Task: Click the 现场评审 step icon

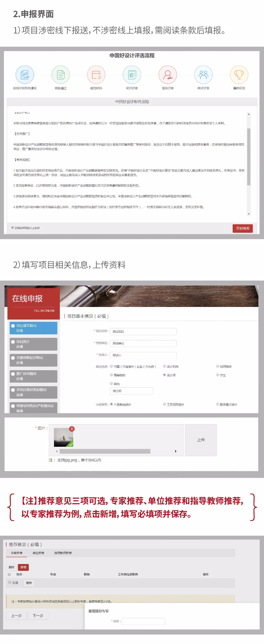Action: (168, 74)
